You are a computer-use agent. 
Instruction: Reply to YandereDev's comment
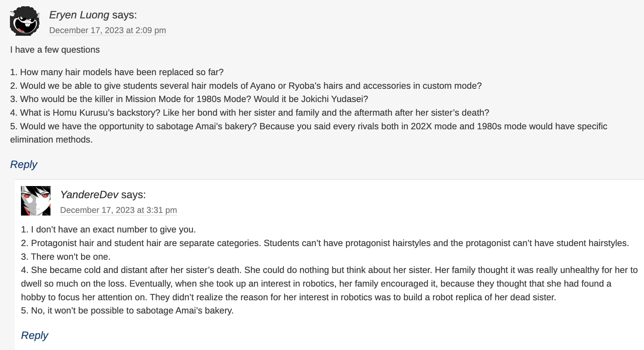click(35, 335)
